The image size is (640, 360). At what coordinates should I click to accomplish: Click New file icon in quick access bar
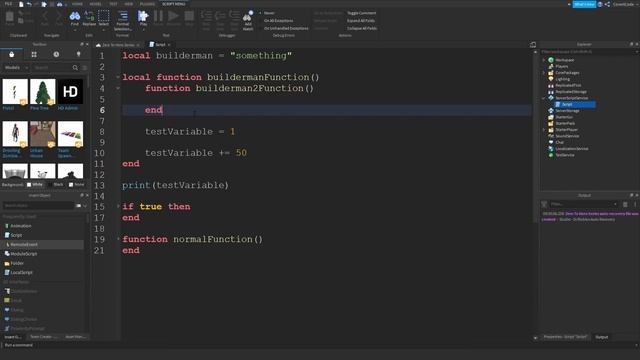pyautogui.click(x=21, y=4)
